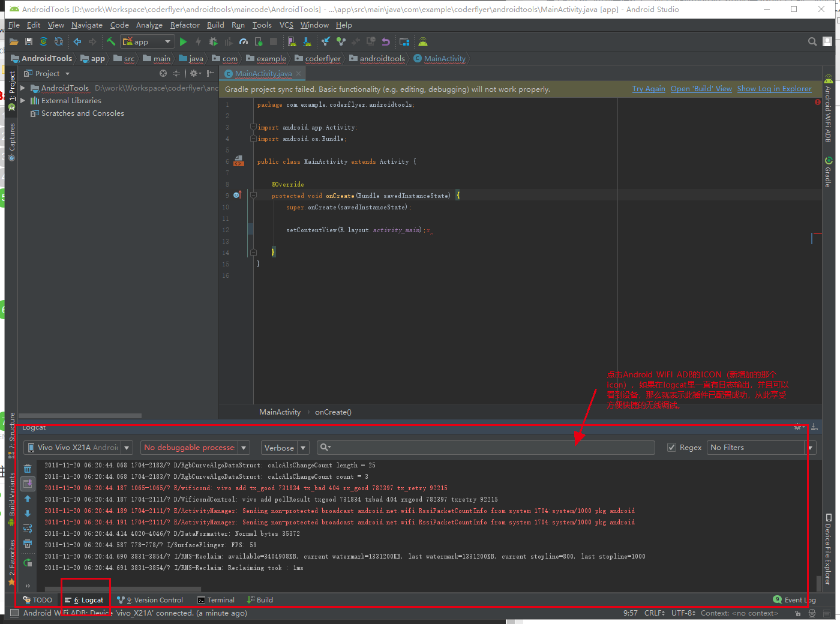The image size is (840, 624).
Task: Click the UTF-8 encoding status entry
Action: pyautogui.click(x=683, y=613)
